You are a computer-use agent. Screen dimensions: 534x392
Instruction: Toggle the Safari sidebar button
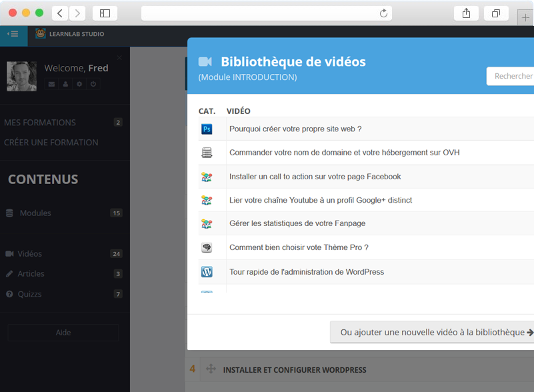105,13
